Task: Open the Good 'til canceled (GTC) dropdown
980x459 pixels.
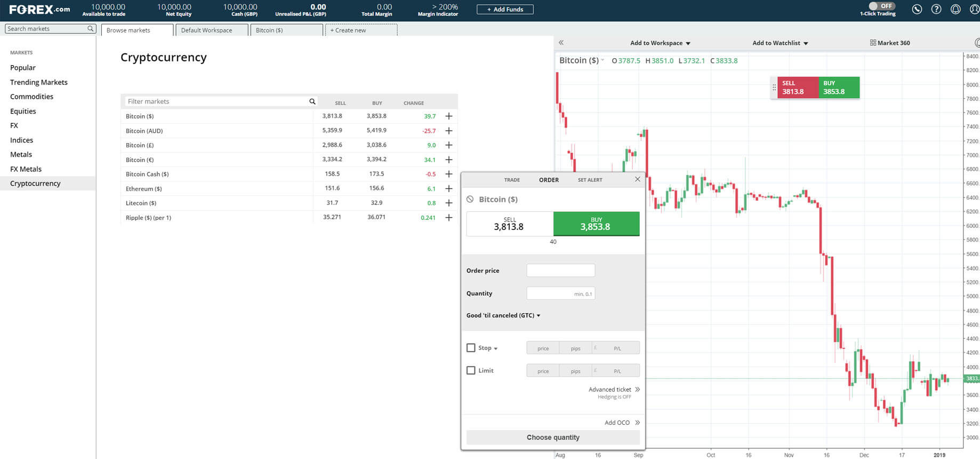Action: point(503,315)
